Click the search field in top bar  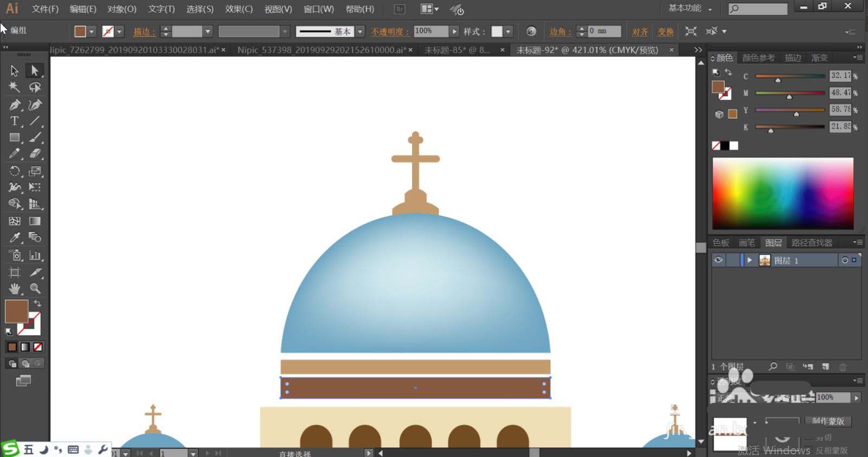tap(758, 9)
